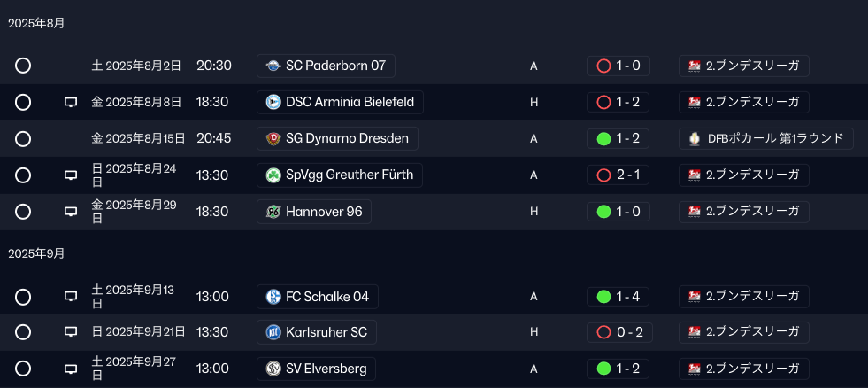Screen dimensions: 868x388
Task: Click the DFB-Pokal trophy icon
Action: (695, 138)
